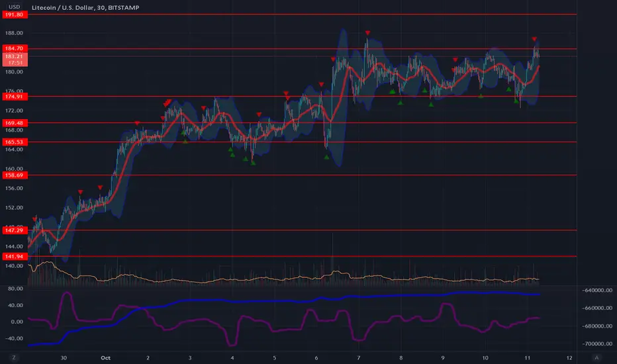
Task: Click the -660000.00 right scale value
Action: pos(596,308)
